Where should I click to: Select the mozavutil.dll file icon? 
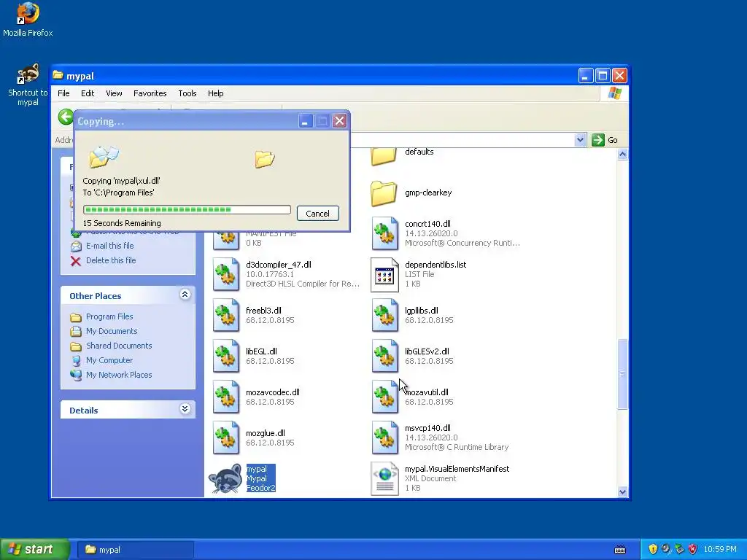tap(384, 397)
